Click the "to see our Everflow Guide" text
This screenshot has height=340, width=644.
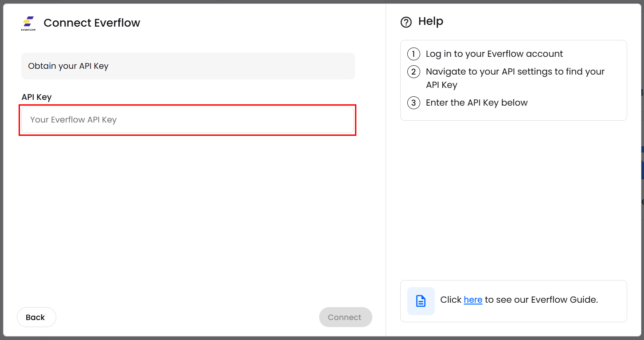click(541, 300)
